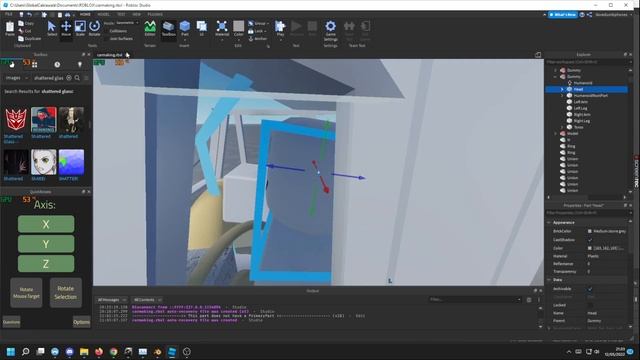Open Toolbox Marketplace tab icon
Viewport: 640px width, 360px height.
(12, 64)
